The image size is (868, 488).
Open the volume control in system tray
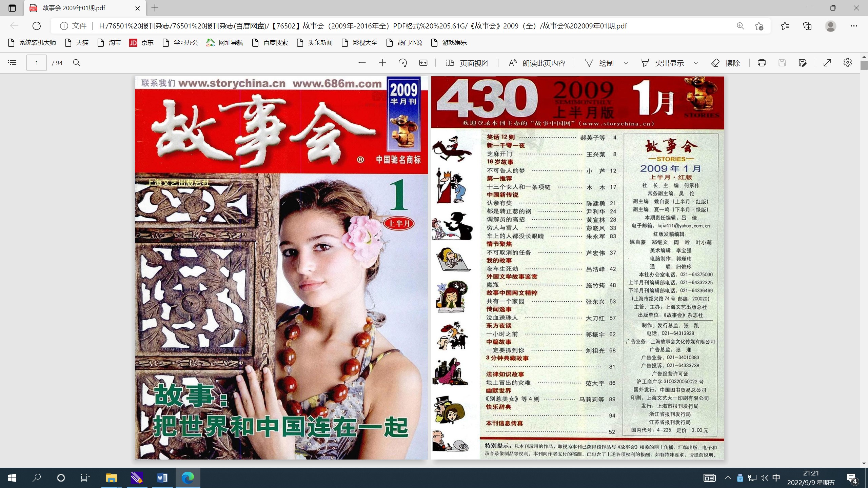(x=764, y=478)
